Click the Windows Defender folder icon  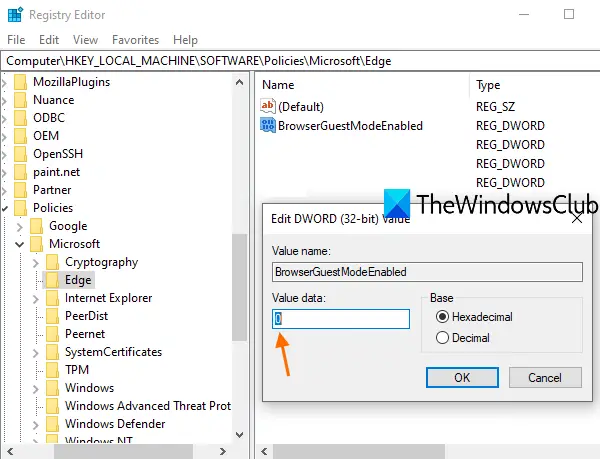click(52, 423)
